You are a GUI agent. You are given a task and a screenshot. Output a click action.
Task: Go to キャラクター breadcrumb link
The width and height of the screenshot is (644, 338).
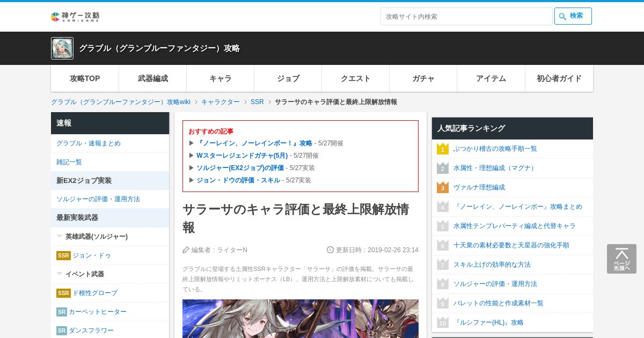pos(221,102)
